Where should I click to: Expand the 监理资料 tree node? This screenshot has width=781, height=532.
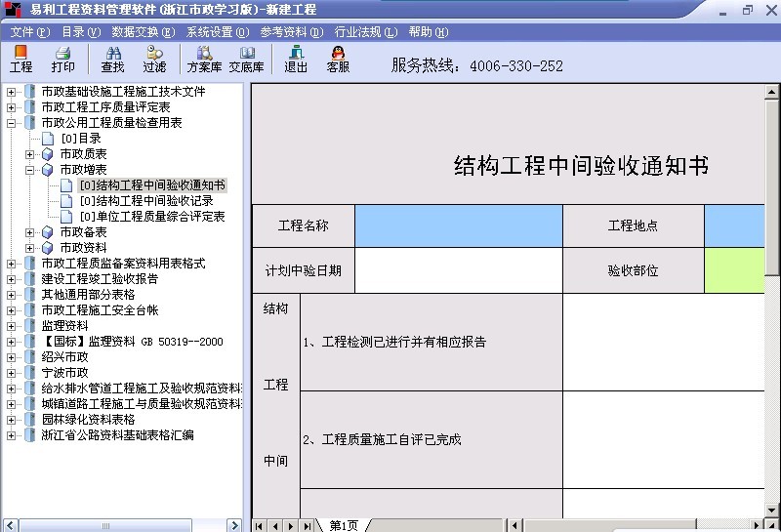pyautogui.click(x=12, y=326)
